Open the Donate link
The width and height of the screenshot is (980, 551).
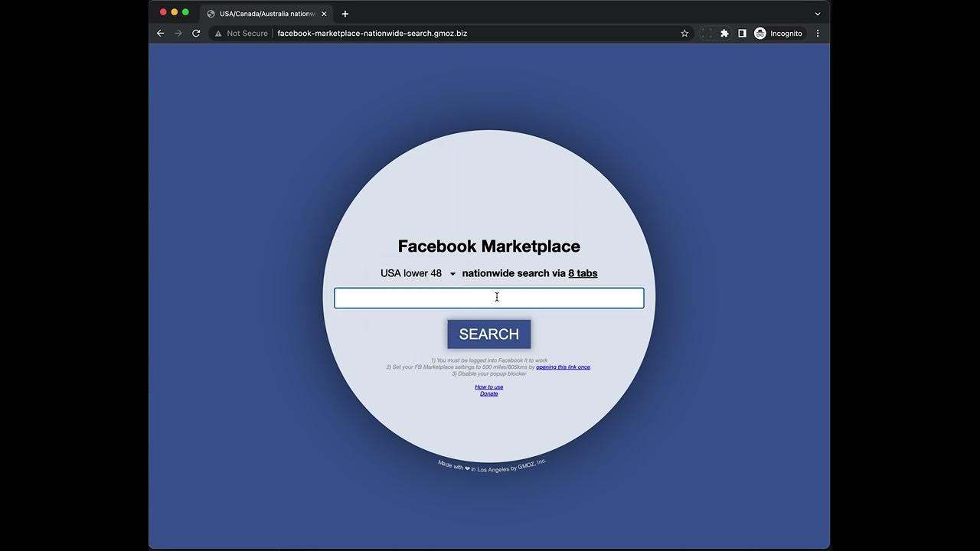[489, 393]
